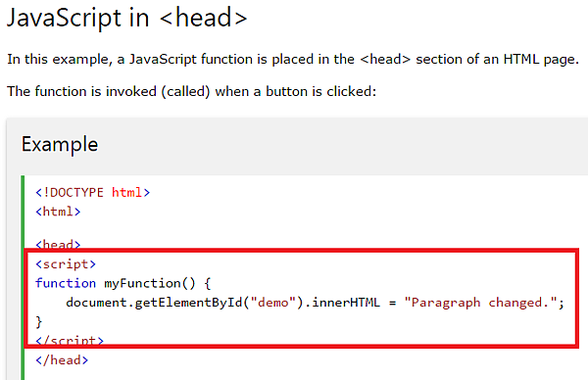Click the red "html" keyword in DOCTYPE
This screenshot has height=380, width=588.
(126, 193)
